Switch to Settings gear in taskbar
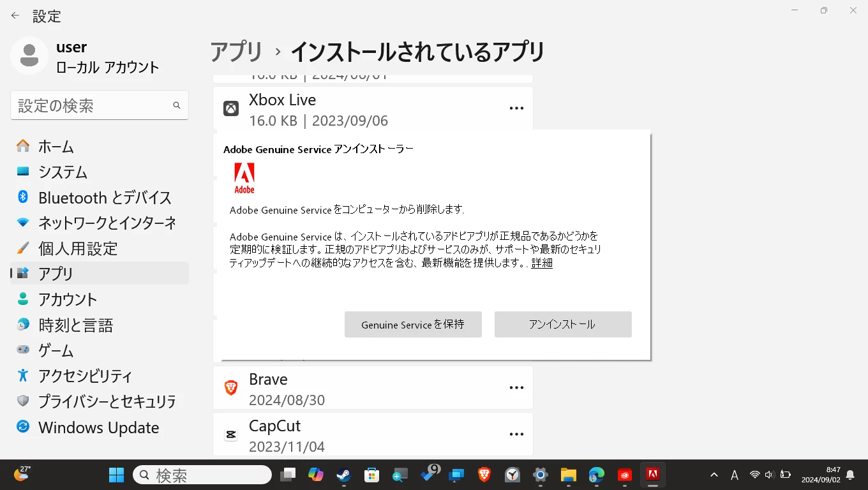The image size is (868, 490). pos(541,475)
